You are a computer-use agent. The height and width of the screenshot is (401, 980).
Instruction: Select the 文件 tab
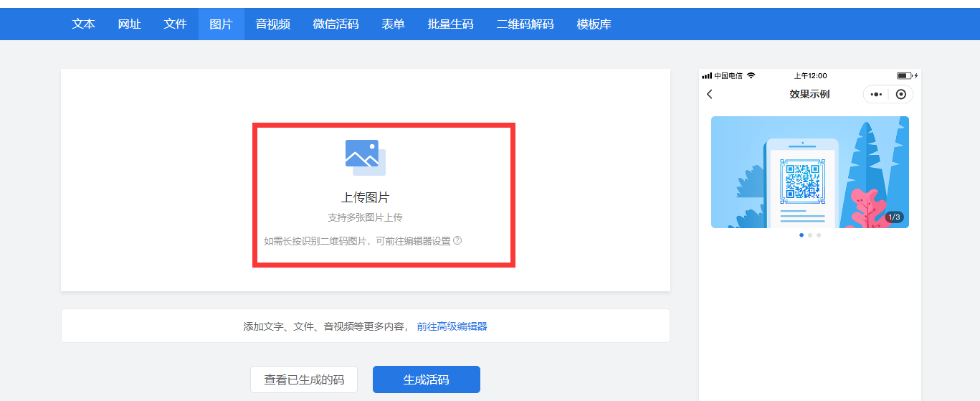[176, 24]
